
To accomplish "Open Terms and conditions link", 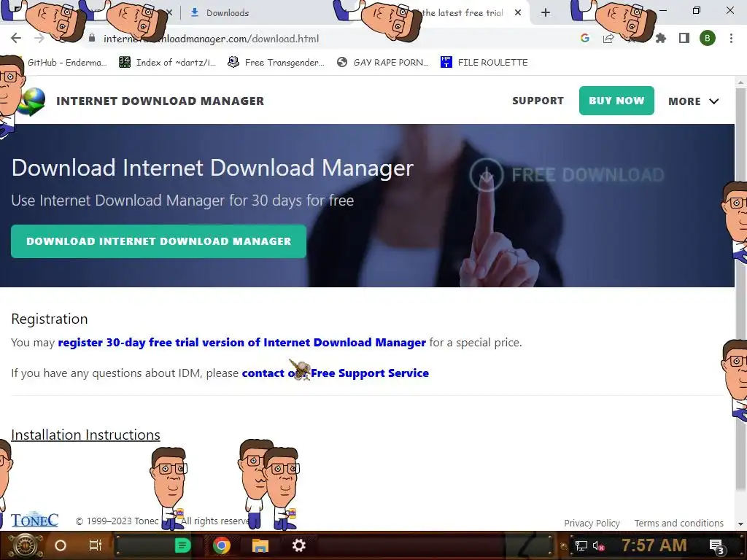I will [679, 523].
